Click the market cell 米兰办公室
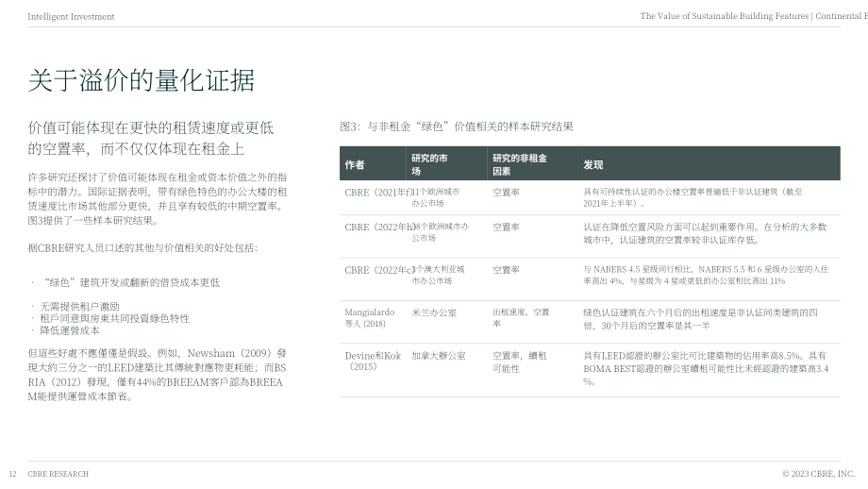868x489 pixels. click(434, 312)
